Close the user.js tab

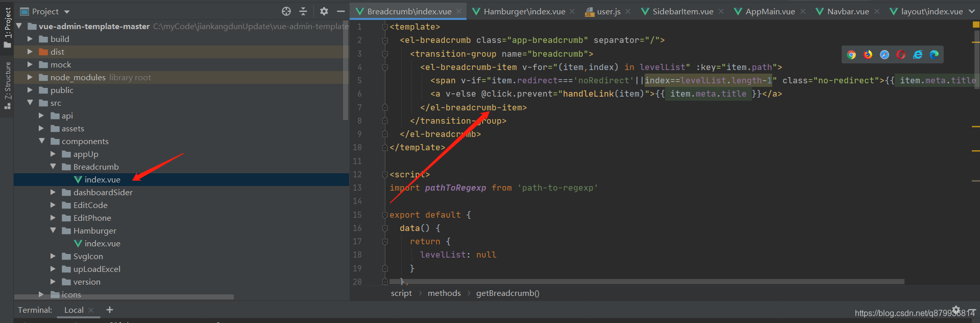click(x=628, y=11)
